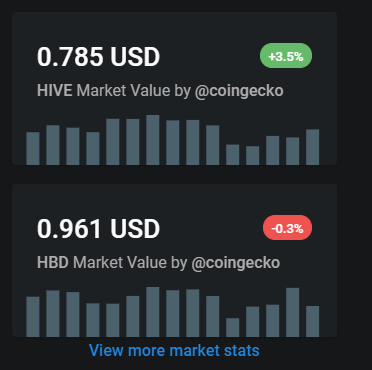Open @coingecko link in HIVE card
This screenshot has width=372, height=370.
pos(239,91)
